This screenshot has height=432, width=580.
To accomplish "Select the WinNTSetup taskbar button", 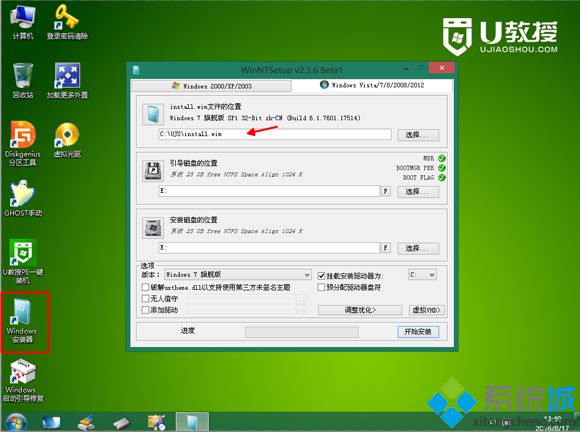I will coord(192,422).
